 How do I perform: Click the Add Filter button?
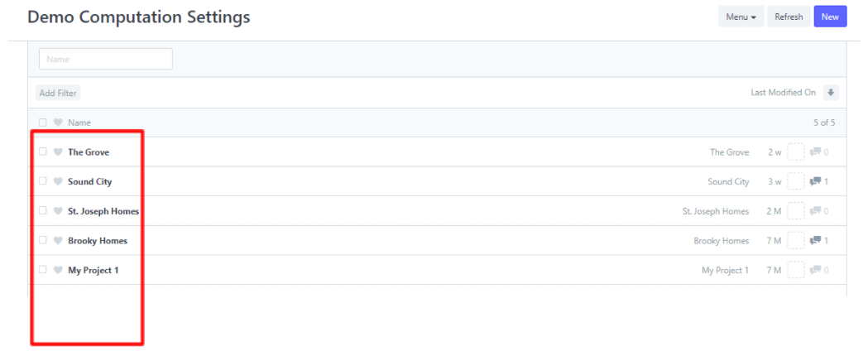tap(58, 93)
